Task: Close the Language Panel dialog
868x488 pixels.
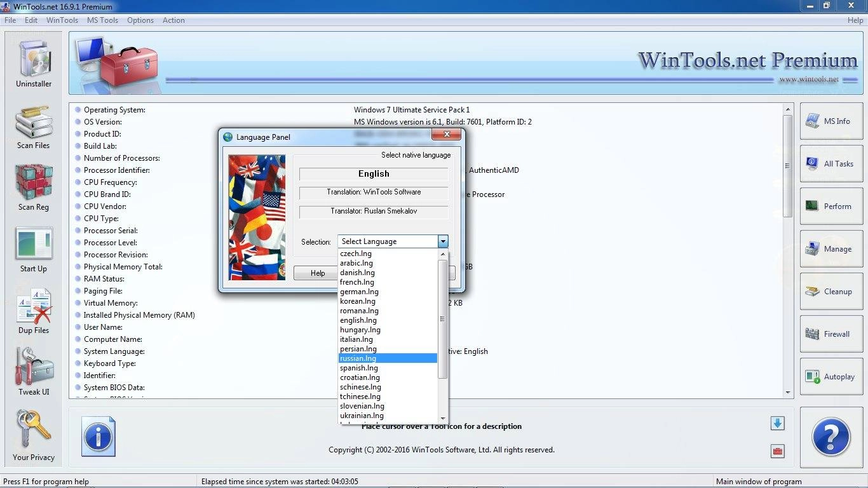Action: [446, 135]
